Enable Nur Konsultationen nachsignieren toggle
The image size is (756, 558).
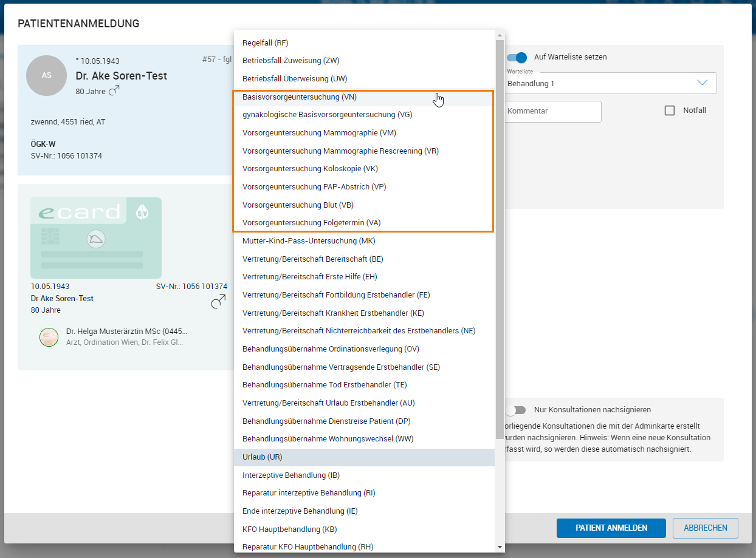point(516,410)
